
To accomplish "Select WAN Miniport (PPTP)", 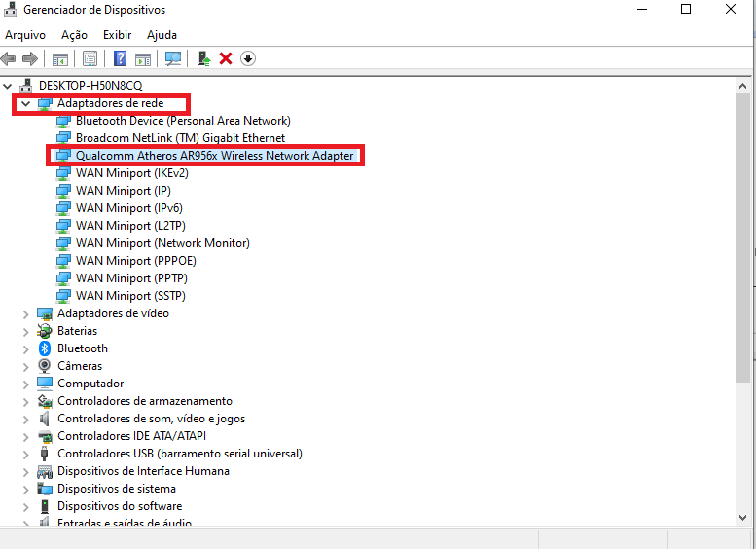I will coord(131,278).
